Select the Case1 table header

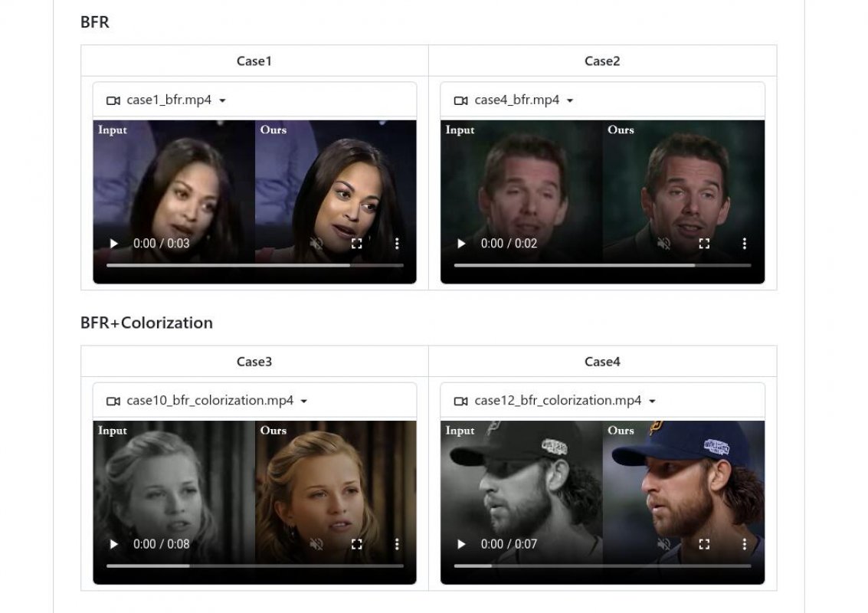pyautogui.click(x=254, y=61)
